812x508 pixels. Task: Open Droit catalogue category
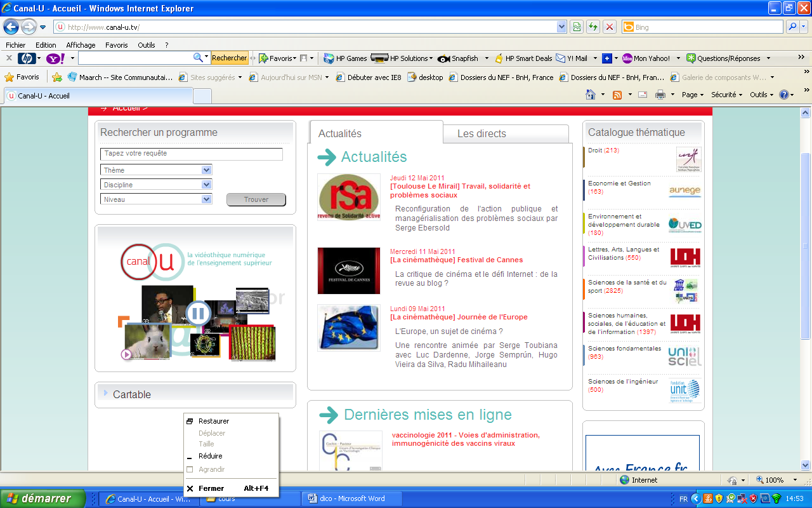pos(603,150)
